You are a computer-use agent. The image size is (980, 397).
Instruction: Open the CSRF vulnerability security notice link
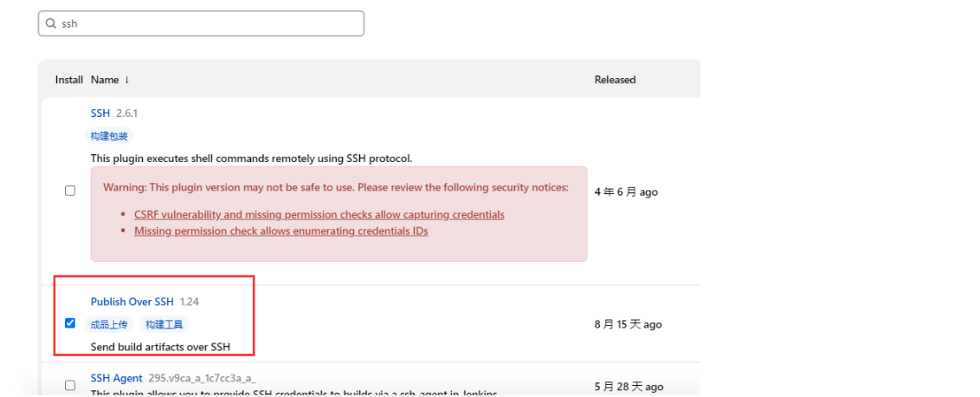pyautogui.click(x=319, y=214)
